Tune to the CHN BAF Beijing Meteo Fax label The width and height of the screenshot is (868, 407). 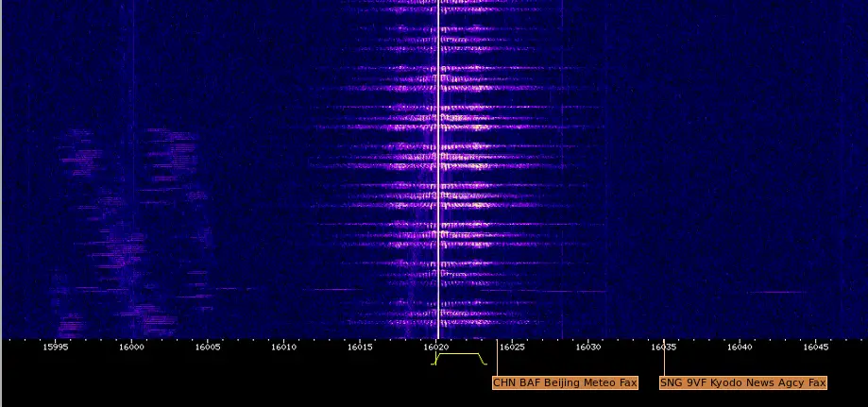tap(565, 382)
